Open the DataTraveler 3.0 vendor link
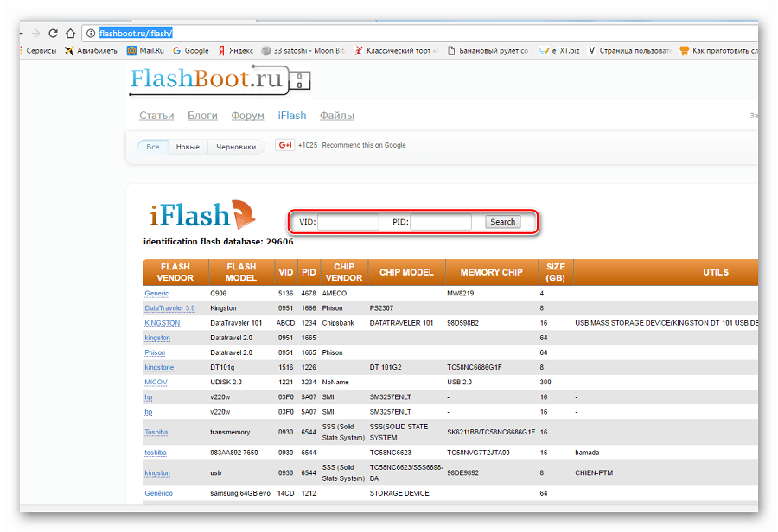The image size is (778, 532). pyautogui.click(x=169, y=308)
